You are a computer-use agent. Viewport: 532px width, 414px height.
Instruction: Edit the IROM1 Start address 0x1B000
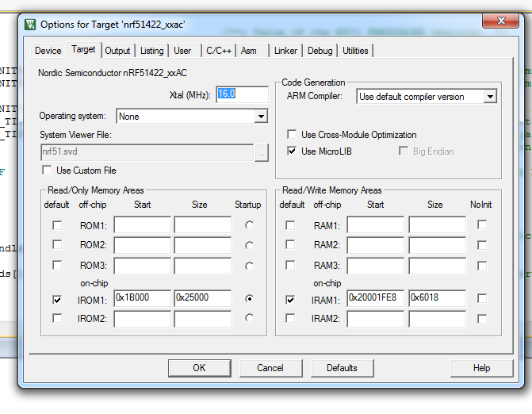pyautogui.click(x=142, y=298)
